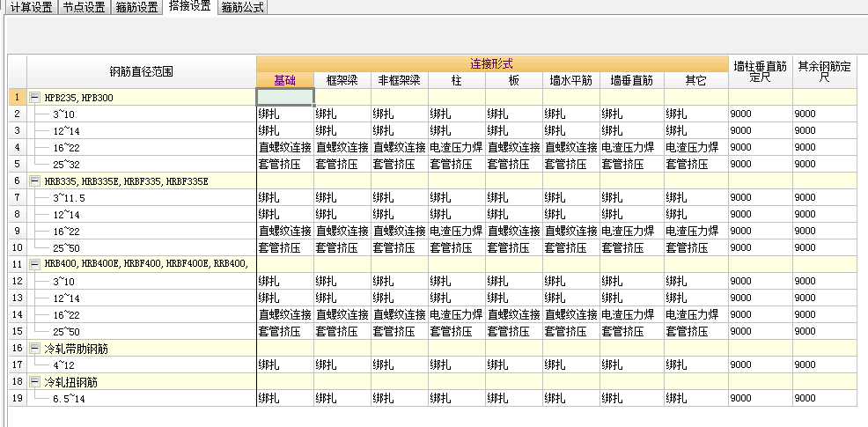868x427 pixels.
Task: Select row 5 框架梁 cell 套管挤压
Action: (x=342, y=164)
